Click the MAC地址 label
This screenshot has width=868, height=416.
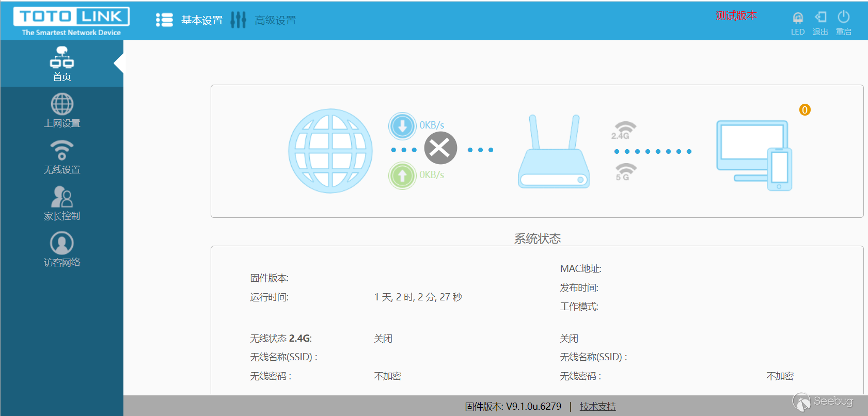581,268
